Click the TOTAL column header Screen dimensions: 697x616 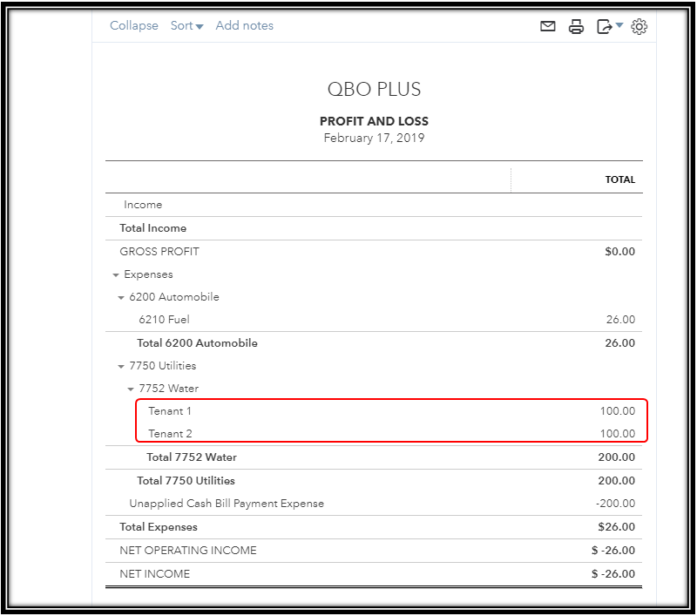(620, 179)
